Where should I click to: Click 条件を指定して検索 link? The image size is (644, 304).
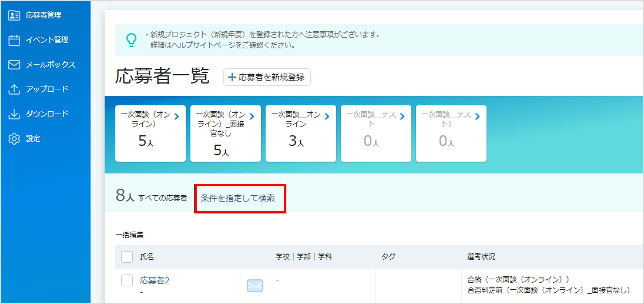point(238,198)
